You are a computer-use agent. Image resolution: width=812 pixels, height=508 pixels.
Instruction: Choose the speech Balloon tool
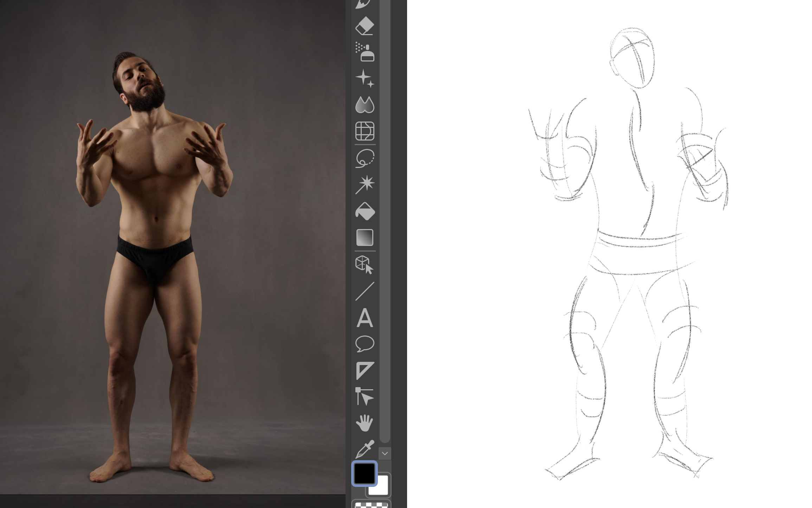(365, 344)
